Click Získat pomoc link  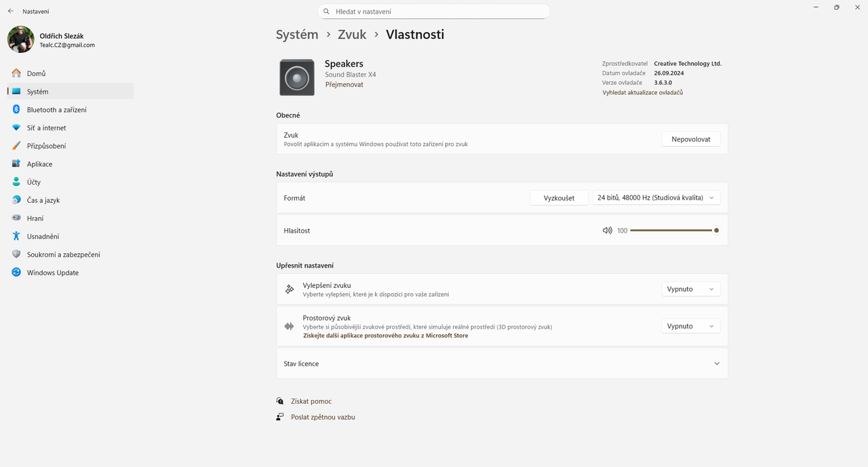[x=311, y=401]
